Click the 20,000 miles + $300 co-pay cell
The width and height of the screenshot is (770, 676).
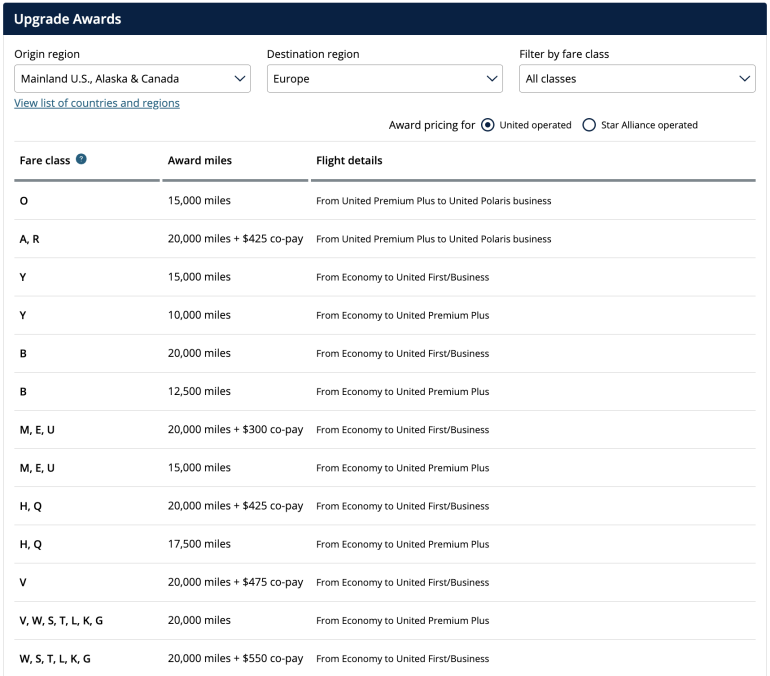tap(235, 430)
